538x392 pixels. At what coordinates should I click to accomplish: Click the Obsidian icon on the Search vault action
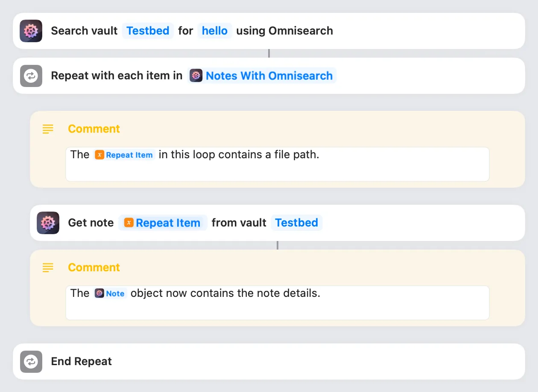(30, 31)
